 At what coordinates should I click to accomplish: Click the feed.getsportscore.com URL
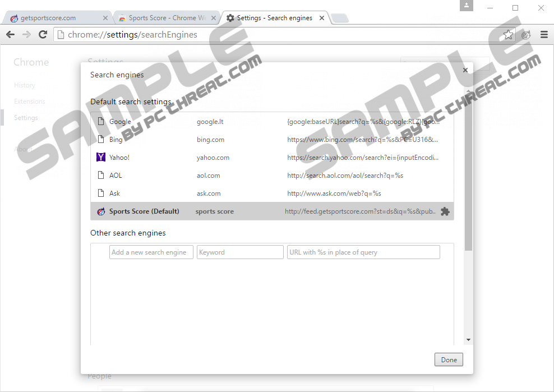pyautogui.click(x=361, y=211)
